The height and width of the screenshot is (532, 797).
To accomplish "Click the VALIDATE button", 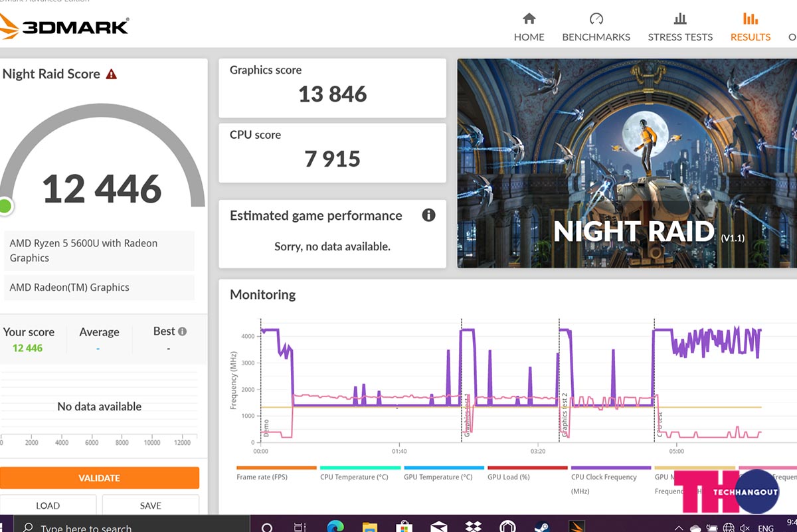I will tap(100, 478).
